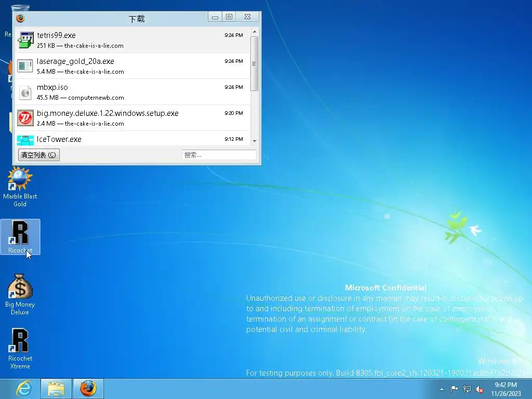Viewport: 532px width, 399px height.
Task: Click 5.4 MB the-cake-is-a-lie.com details
Action: pyautogui.click(x=81, y=72)
